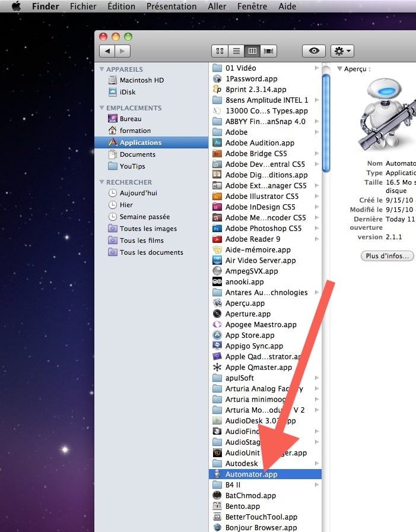Select the Adobe Bridge CS5 icon
The width and height of the screenshot is (416, 532).
217,154
